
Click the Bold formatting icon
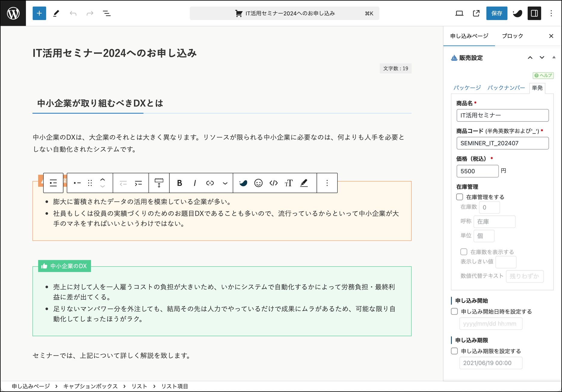coord(180,183)
